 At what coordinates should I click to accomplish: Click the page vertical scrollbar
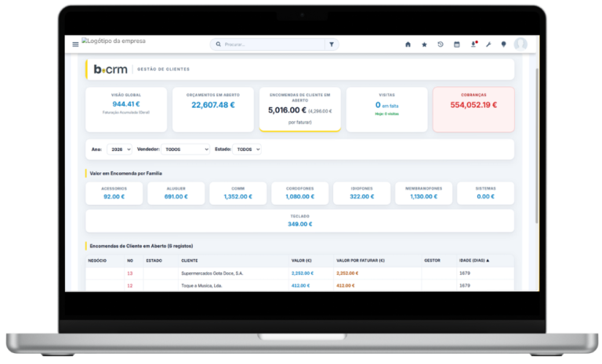pyautogui.click(x=537, y=146)
